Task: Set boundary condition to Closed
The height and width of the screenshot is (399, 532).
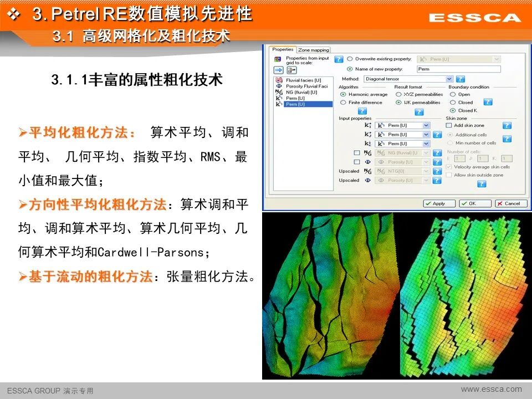Action: [x=453, y=103]
